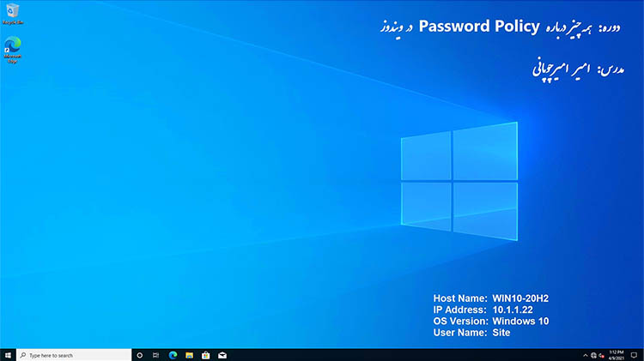
Task: Open the Action Center notifications icon
Action: [634, 355]
